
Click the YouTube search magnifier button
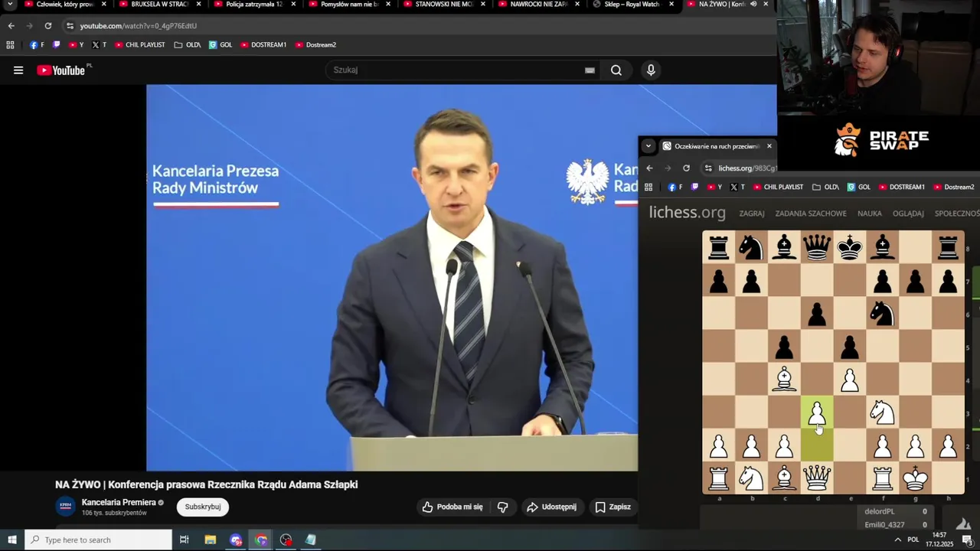click(616, 70)
